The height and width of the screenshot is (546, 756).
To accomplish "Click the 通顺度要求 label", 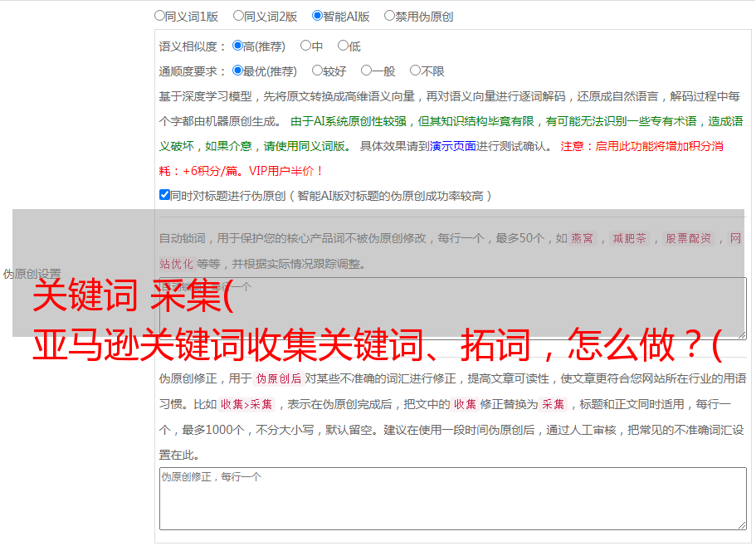I will pyautogui.click(x=193, y=71).
